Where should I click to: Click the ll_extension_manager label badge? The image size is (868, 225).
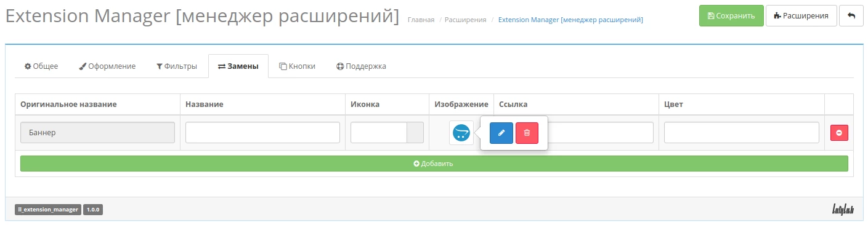click(x=48, y=210)
